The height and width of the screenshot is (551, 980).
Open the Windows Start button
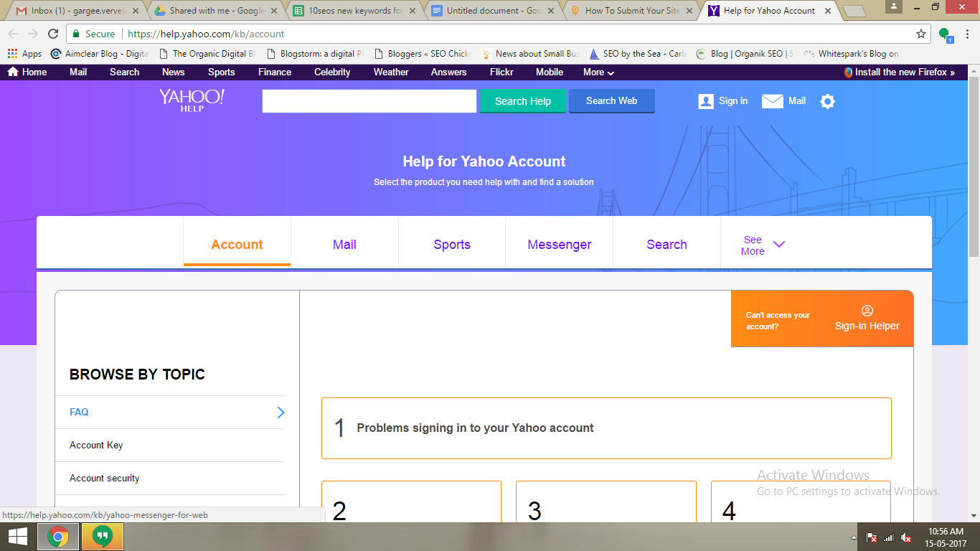18,537
